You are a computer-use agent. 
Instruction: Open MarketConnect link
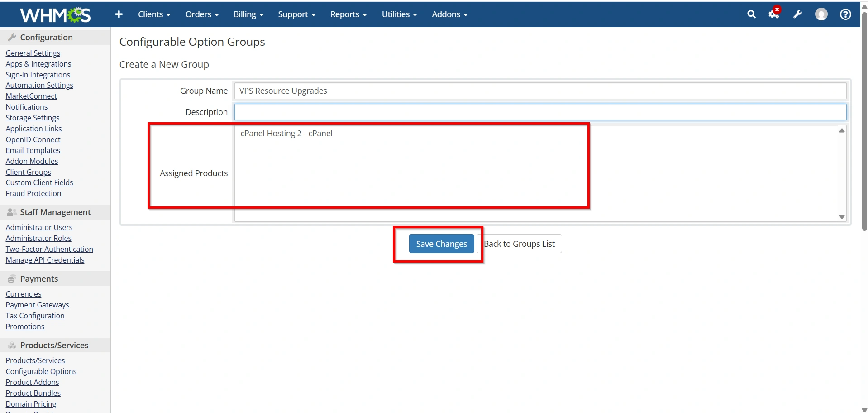(31, 96)
